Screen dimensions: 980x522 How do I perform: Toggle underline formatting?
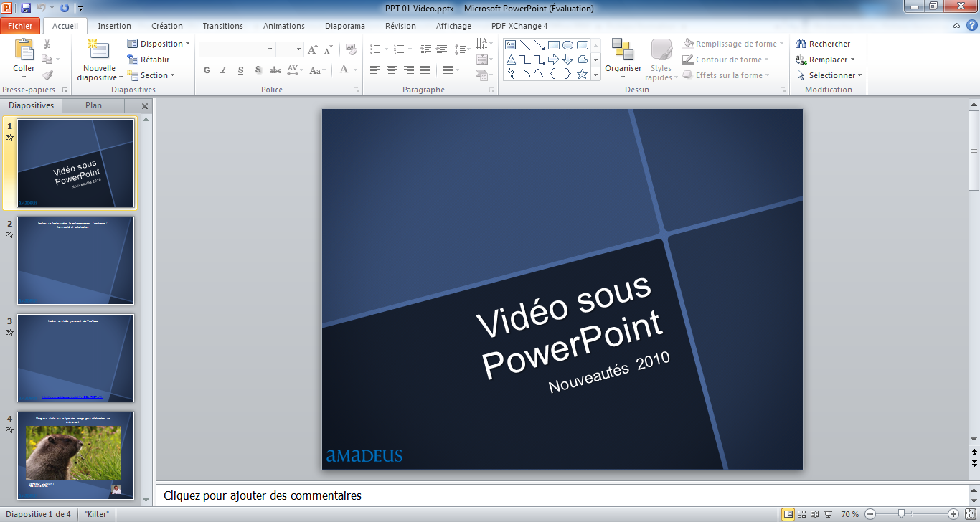[x=240, y=70]
